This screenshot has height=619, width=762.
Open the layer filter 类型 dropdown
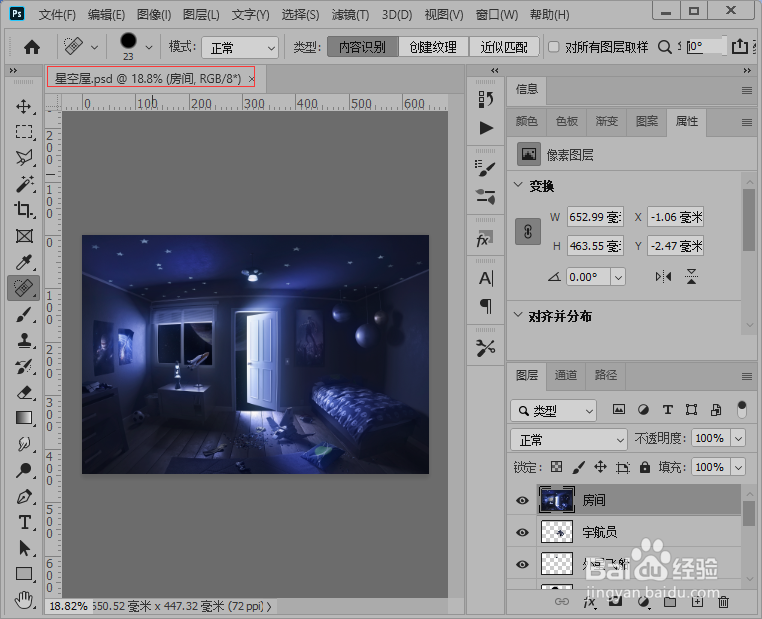tap(554, 411)
